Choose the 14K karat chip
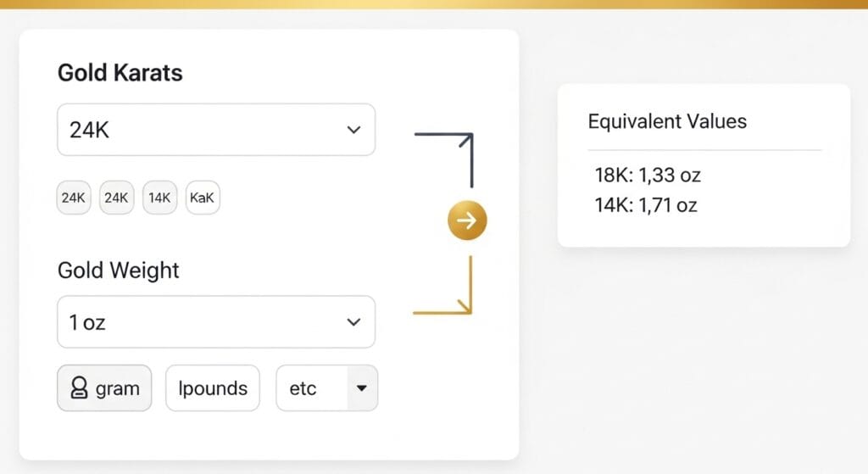Screen dimensions: 868x474 [x=159, y=198]
